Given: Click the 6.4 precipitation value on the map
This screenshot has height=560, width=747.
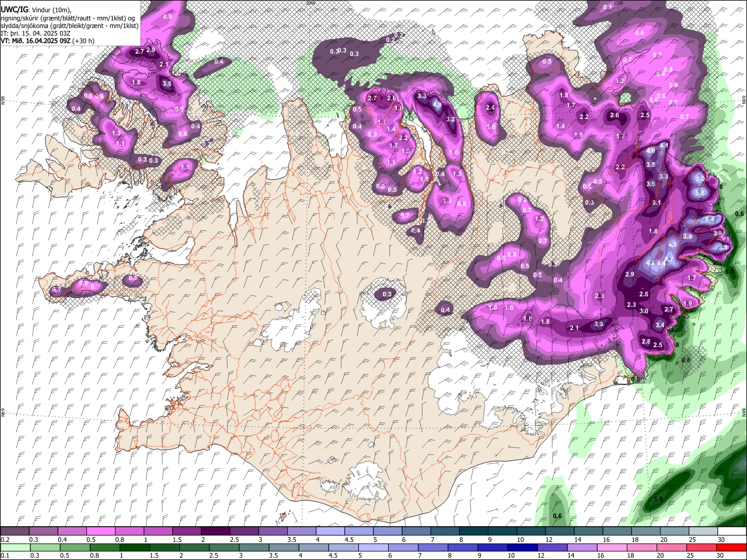Looking at the screenshot, I should point(710,219).
